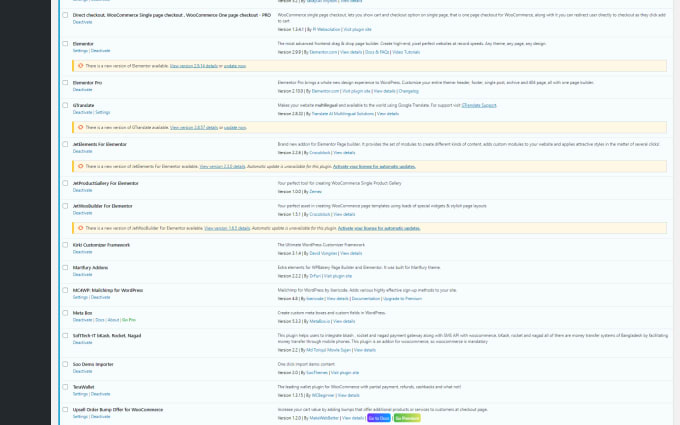Tick the TeraWallet plugin checkbox
Screen dimensions: 680x425
[65, 387]
